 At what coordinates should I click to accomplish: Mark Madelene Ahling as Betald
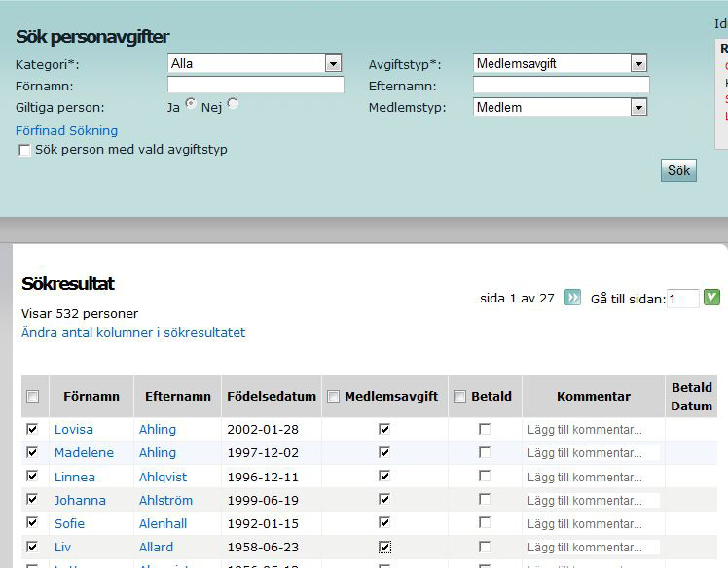click(x=485, y=452)
